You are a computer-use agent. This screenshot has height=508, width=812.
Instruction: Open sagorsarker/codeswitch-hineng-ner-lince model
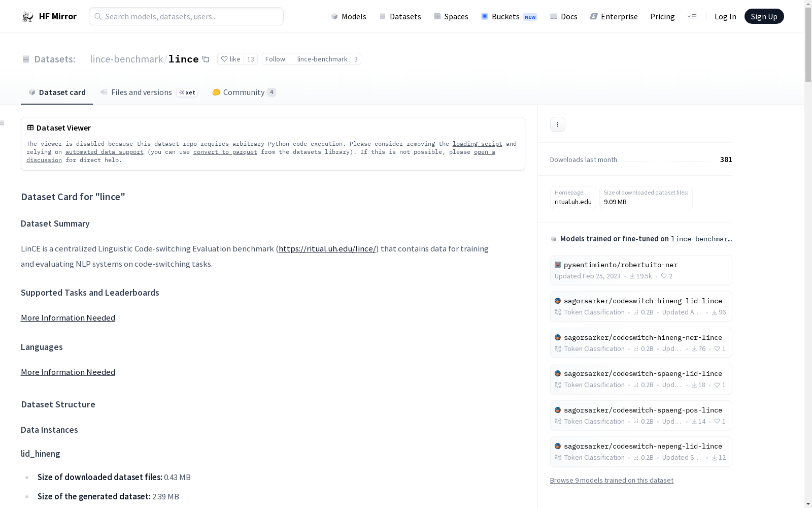641,342
